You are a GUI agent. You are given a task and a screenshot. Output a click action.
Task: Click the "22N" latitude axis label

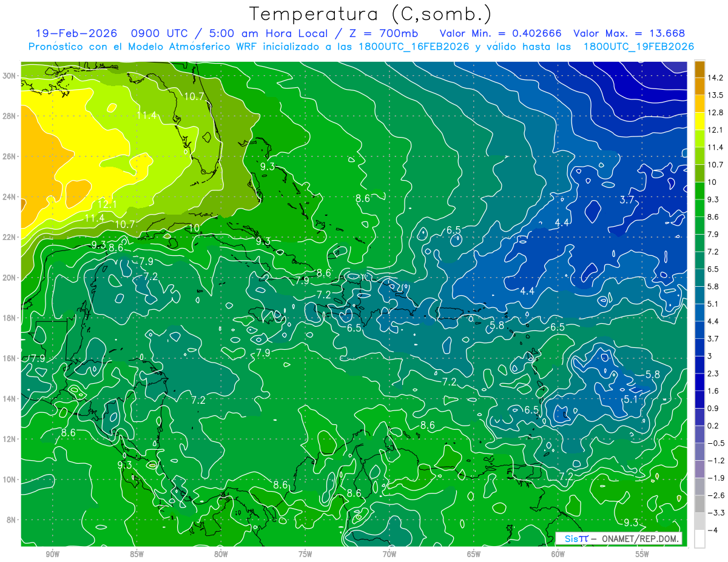pos(10,237)
